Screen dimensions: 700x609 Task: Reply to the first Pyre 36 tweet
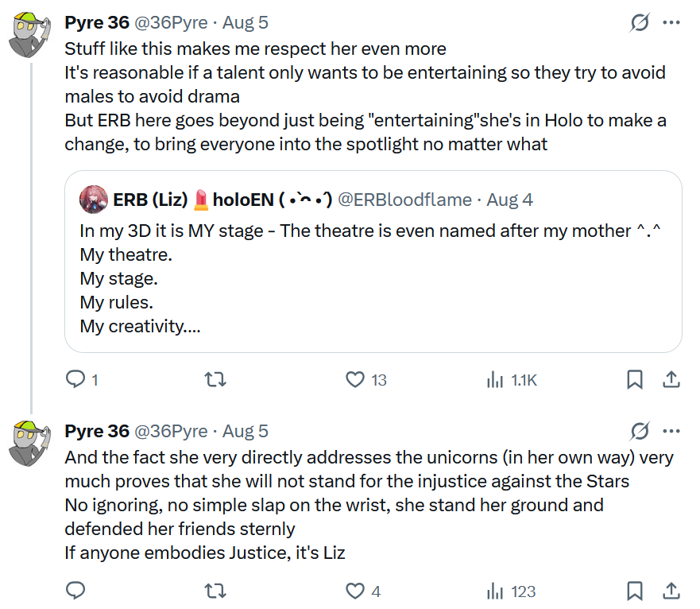75,380
